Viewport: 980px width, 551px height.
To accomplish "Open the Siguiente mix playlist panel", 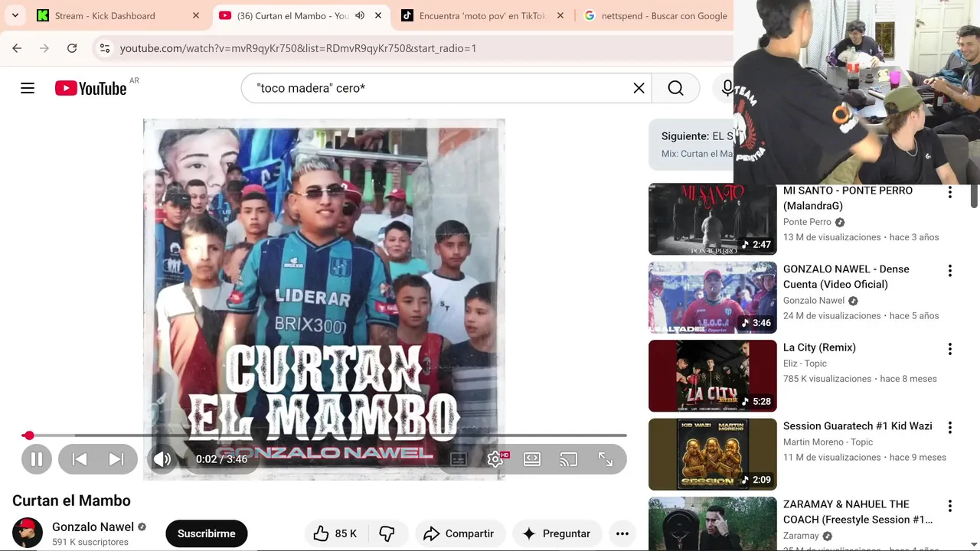I will click(x=691, y=144).
